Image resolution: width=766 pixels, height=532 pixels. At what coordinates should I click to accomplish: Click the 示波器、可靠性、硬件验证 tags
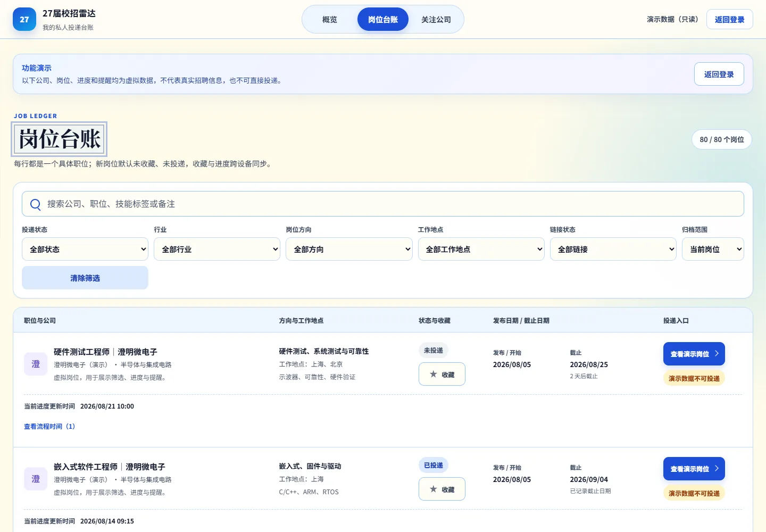coord(317,377)
